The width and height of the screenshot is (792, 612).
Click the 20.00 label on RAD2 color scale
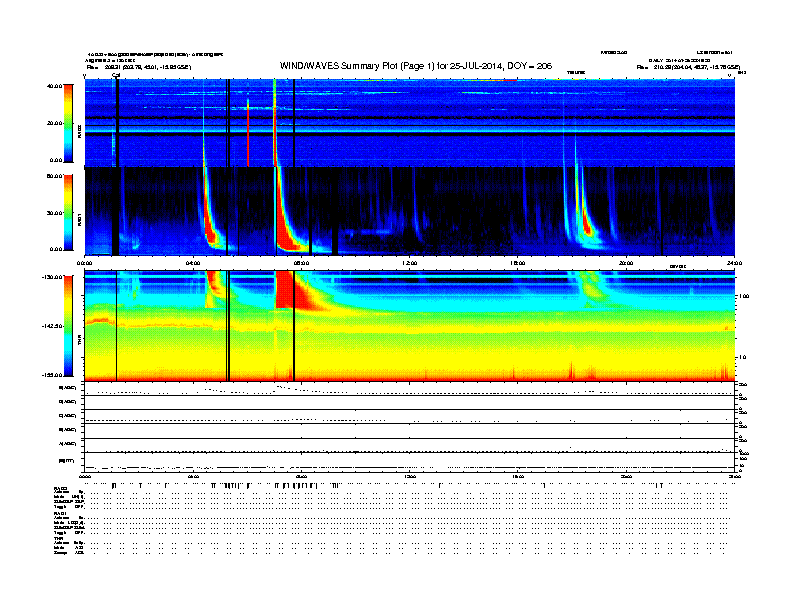point(54,123)
